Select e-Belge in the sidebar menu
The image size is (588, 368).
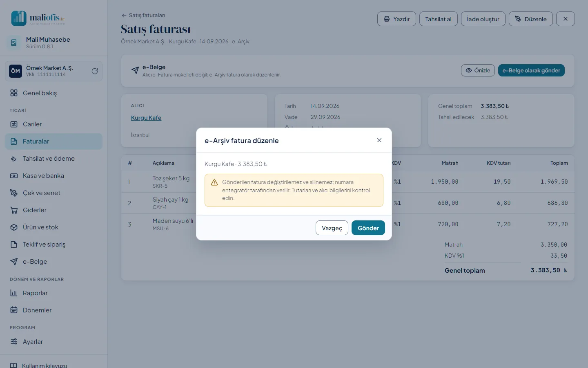tap(53, 261)
